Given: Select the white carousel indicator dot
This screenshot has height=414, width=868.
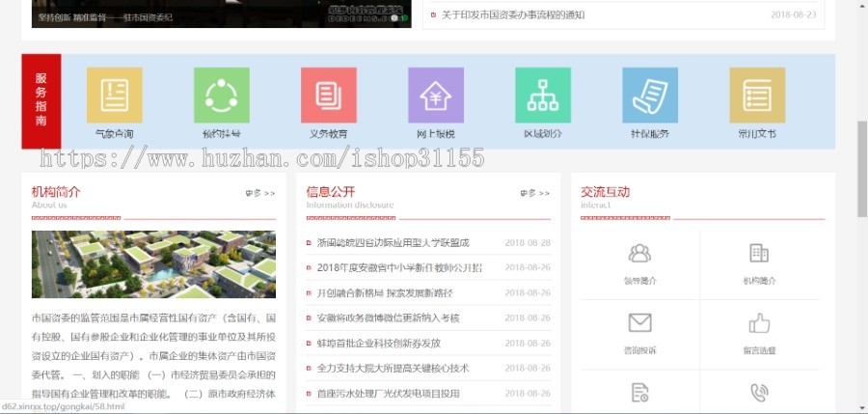Looking at the screenshot, I should pyautogui.click(x=394, y=18).
